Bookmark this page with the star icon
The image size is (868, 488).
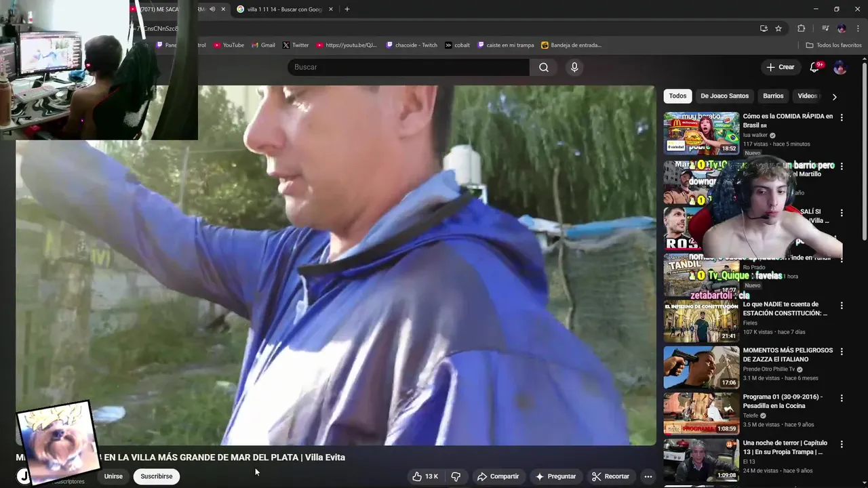[778, 28]
